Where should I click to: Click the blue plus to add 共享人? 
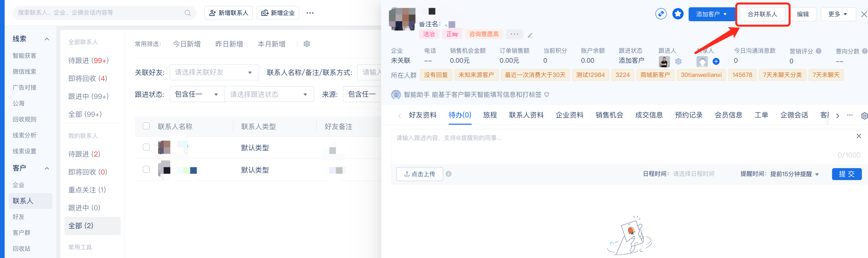tap(716, 61)
